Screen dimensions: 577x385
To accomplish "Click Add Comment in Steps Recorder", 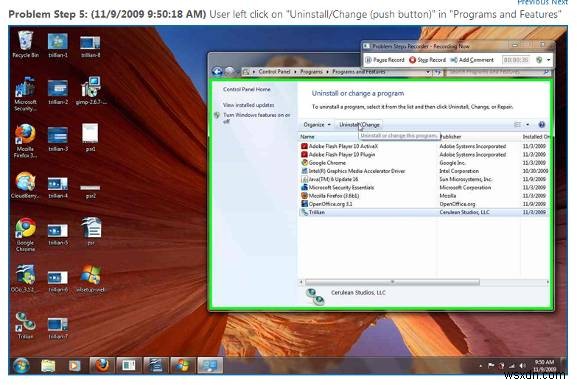I will (472, 60).
